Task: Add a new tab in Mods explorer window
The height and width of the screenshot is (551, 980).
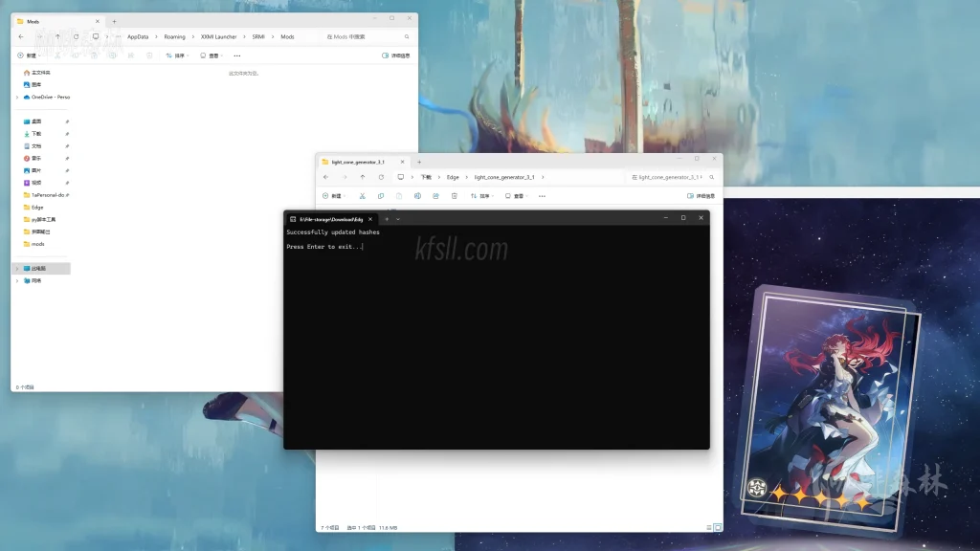Action: (114, 20)
